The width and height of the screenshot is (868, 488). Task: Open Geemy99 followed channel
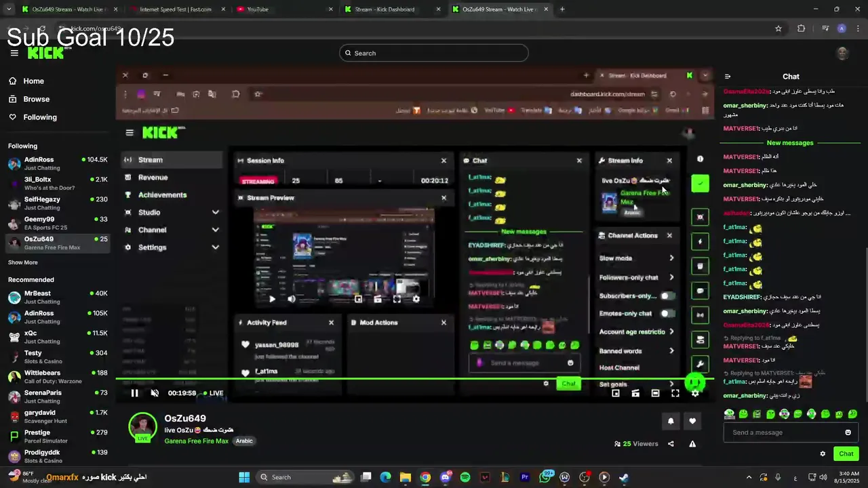58,223
